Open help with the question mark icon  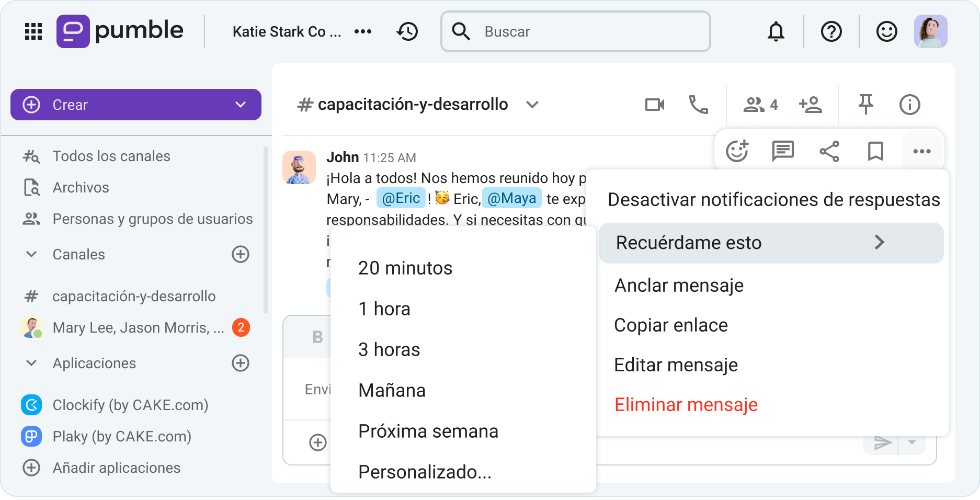coord(830,31)
